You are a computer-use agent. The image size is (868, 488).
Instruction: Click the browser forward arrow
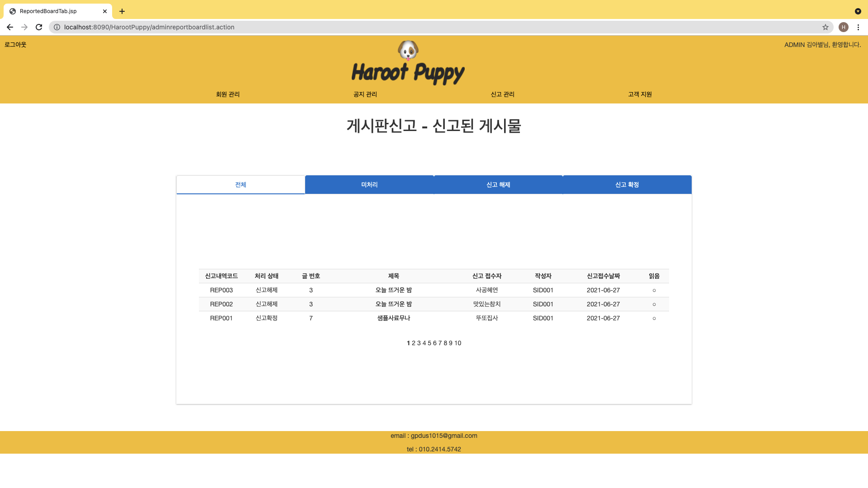[x=24, y=27]
